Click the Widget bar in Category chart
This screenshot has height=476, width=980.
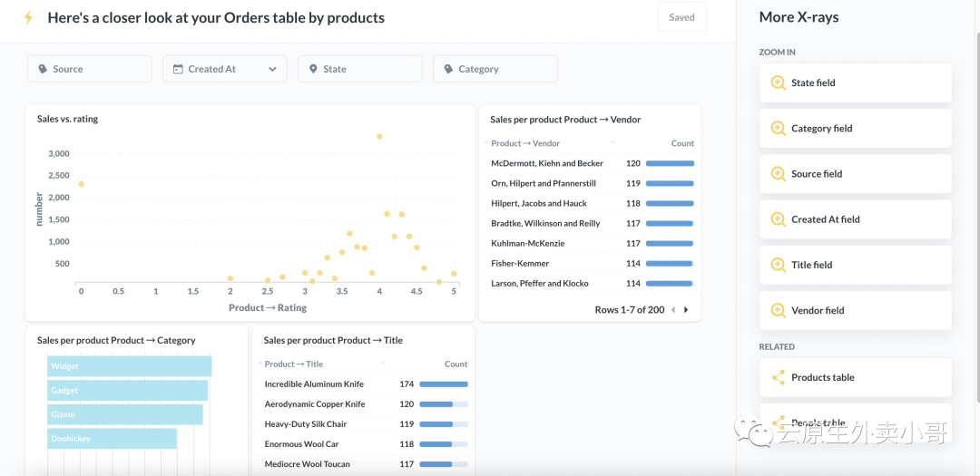coord(129,366)
